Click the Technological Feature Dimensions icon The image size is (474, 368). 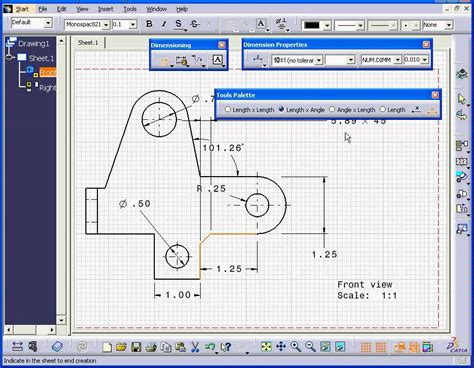(182, 61)
